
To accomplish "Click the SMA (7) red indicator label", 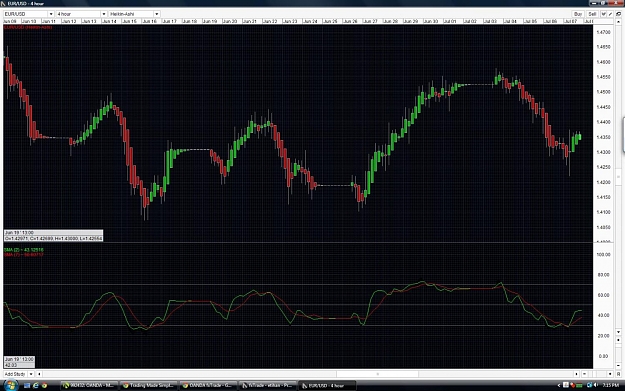I will point(24,255).
